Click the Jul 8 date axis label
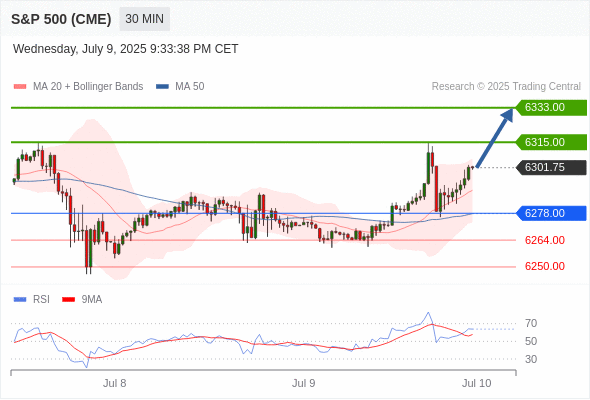The width and height of the screenshot is (590, 400). tap(115, 383)
